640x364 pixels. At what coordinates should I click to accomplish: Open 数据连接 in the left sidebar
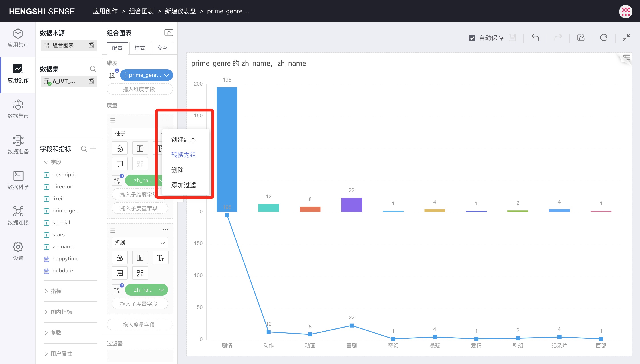point(18,216)
